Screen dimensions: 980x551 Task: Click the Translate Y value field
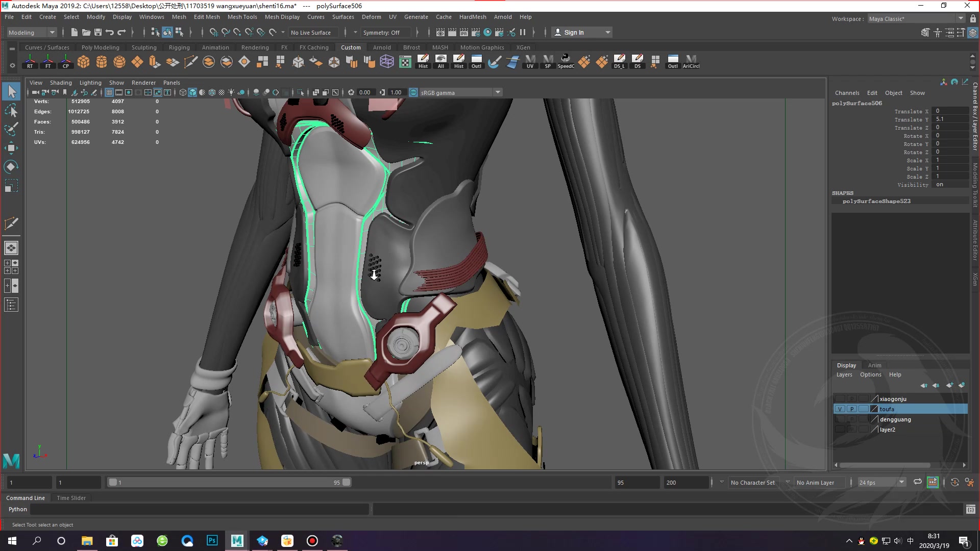click(x=949, y=119)
